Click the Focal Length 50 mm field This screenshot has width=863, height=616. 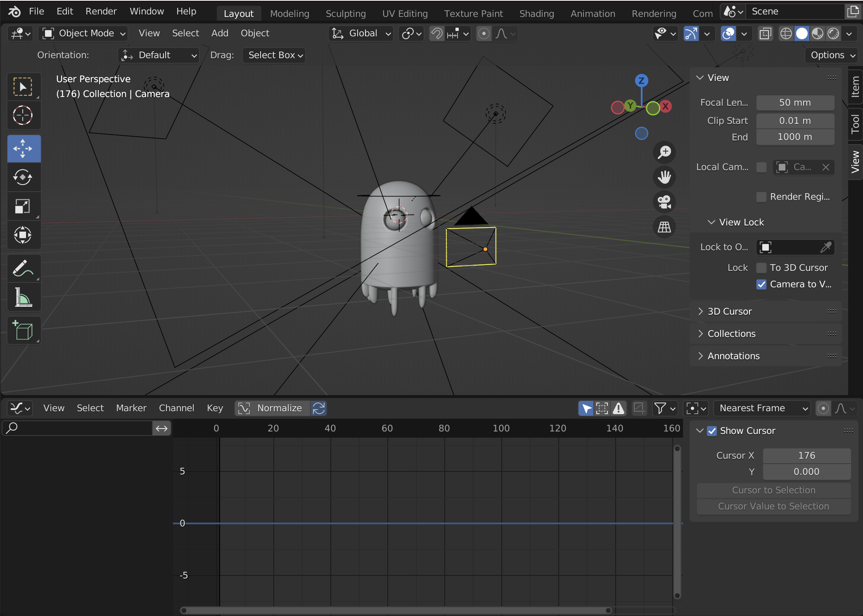[x=795, y=103]
